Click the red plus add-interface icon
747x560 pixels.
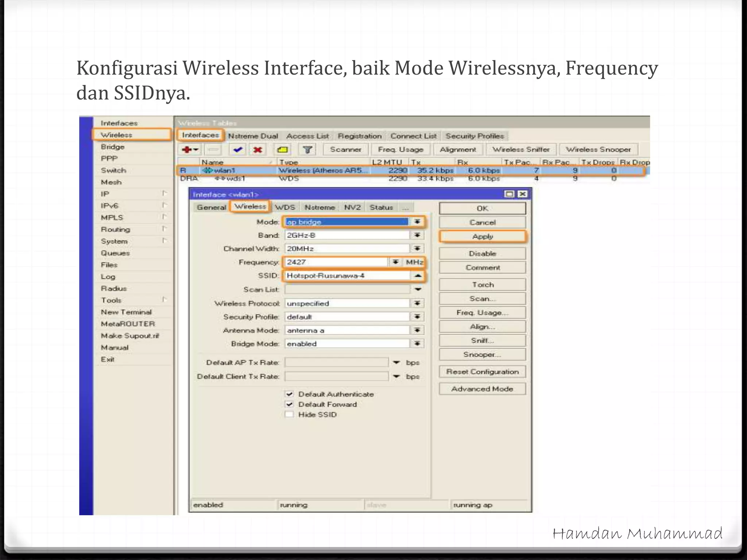point(190,149)
